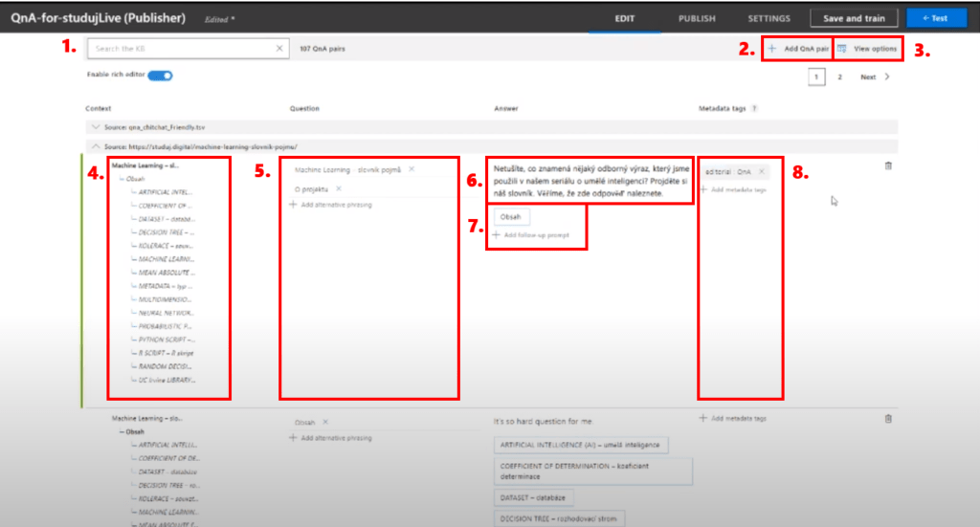
Task: Open the View options dropdown
Action: pos(868,48)
